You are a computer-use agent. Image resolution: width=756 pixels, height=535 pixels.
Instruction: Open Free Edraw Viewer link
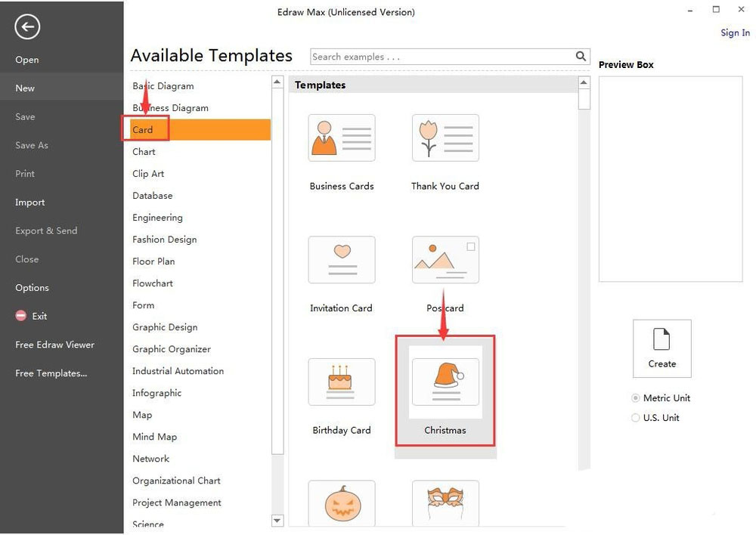click(x=55, y=345)
